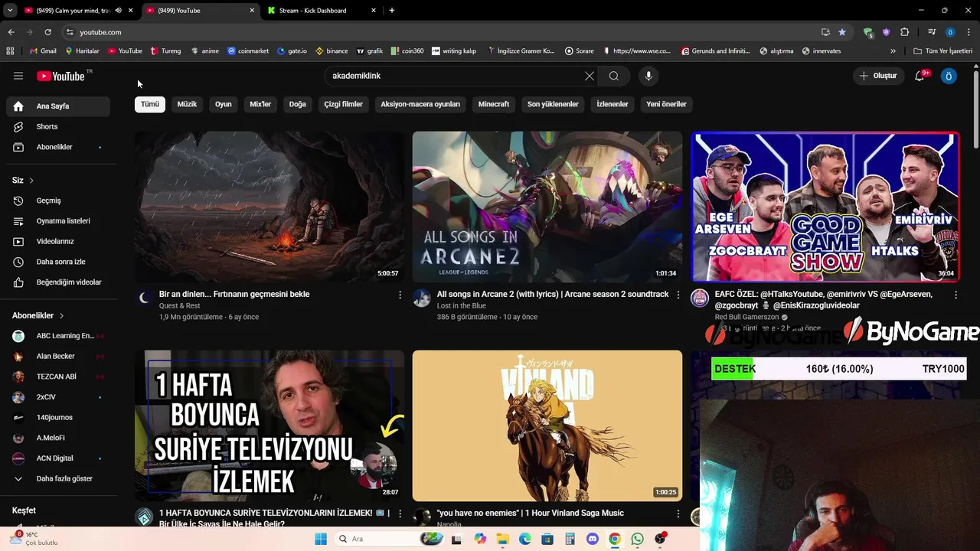980x551 pixels.
Task: Open Chrome extensions puzzle icon
Action: (x=905, y=32)
